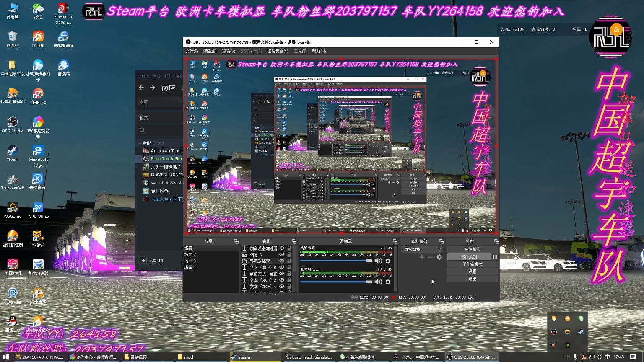Click OBS Studio desktop shortcut
Image resolution: width=644 pixels, height=362 pixels.
(x=12, y=125)
